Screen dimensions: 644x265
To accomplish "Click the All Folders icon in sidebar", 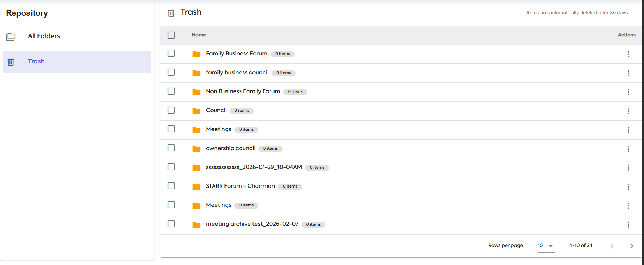I will pos(11,36).
